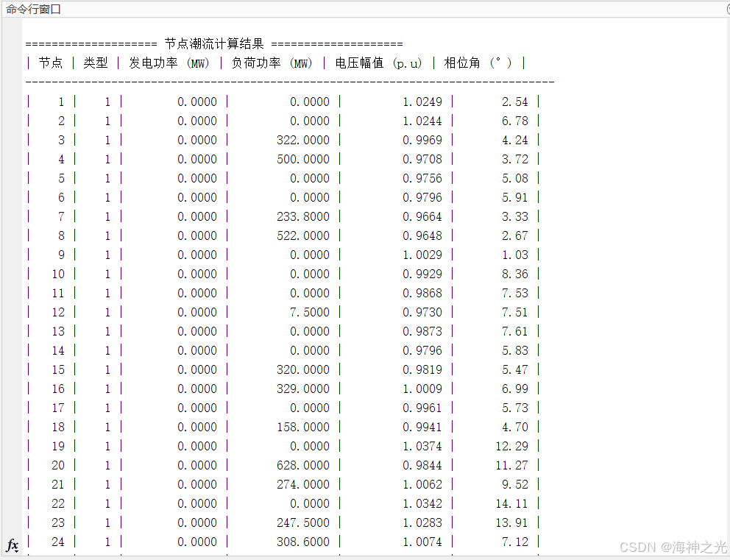Select load value 158.0000
730x560 pixels.
pyautogui.click(x=303, y=427)
